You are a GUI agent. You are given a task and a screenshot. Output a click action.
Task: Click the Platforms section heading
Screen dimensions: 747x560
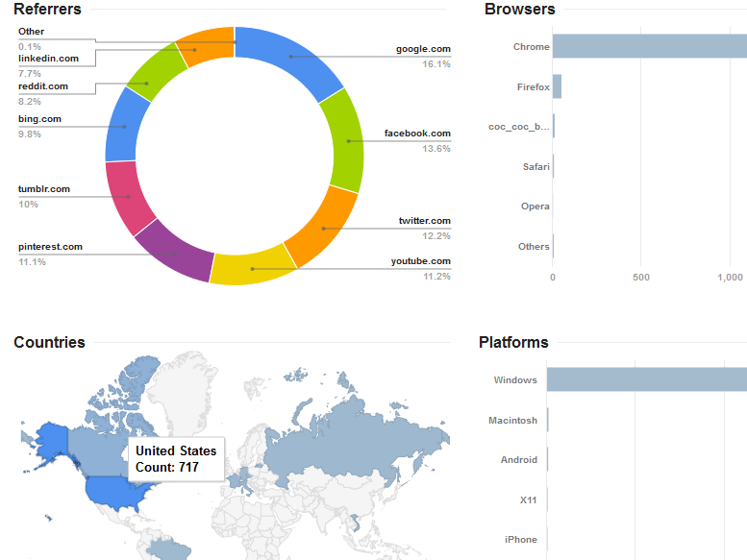click(513, 342)
